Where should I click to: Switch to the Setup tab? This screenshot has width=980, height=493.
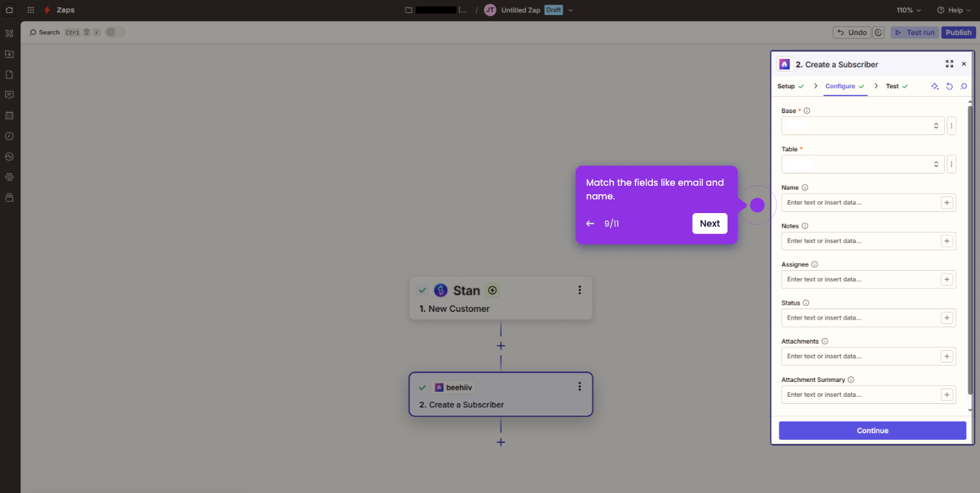click(x=790, y=86)
